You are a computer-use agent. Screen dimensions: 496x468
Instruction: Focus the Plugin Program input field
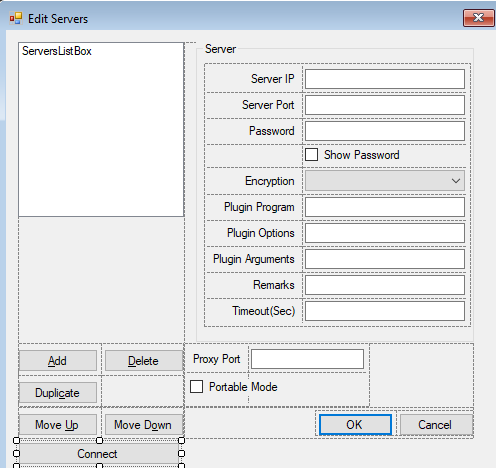point(385,207)
